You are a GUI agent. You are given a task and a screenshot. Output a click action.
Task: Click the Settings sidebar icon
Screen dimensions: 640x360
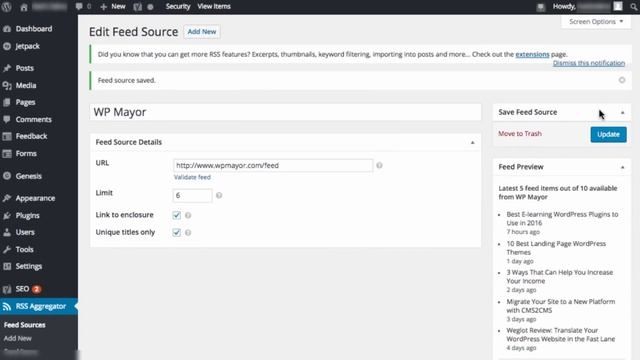point(7,267)
